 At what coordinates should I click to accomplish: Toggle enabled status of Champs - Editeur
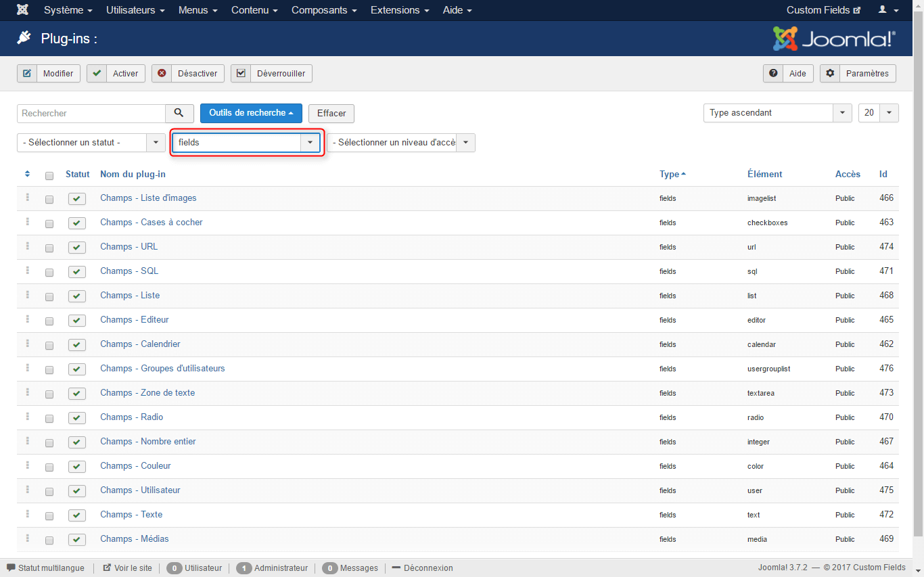pyautogui.click(x=77, y=321)
